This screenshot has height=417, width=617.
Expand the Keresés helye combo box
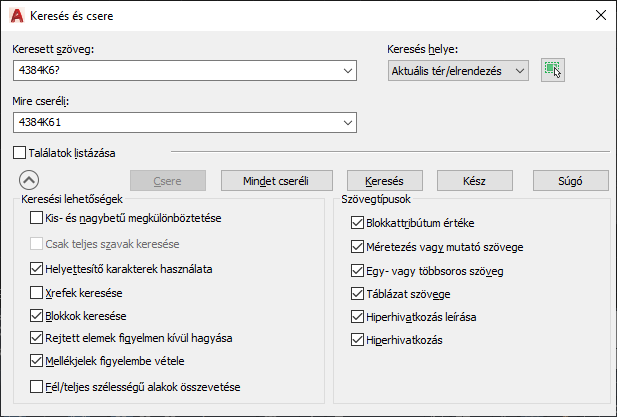(518, 70)
